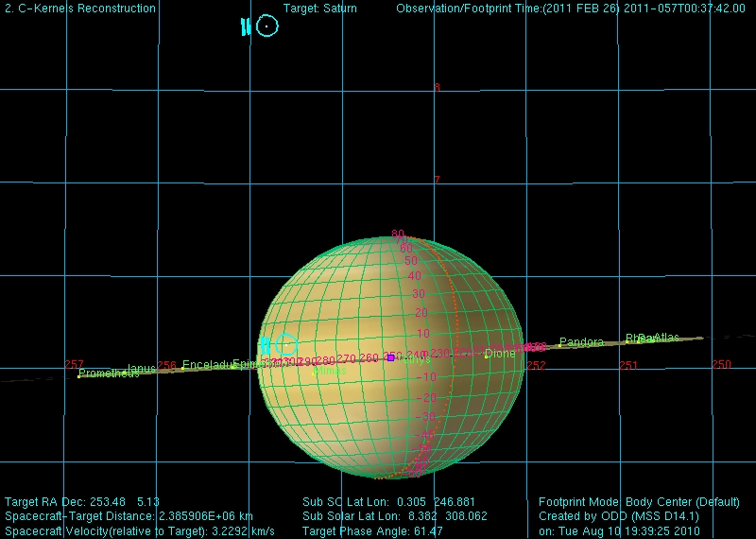
Task: Click the cyan slit bars near top
Action: click(x=246, y=27)
